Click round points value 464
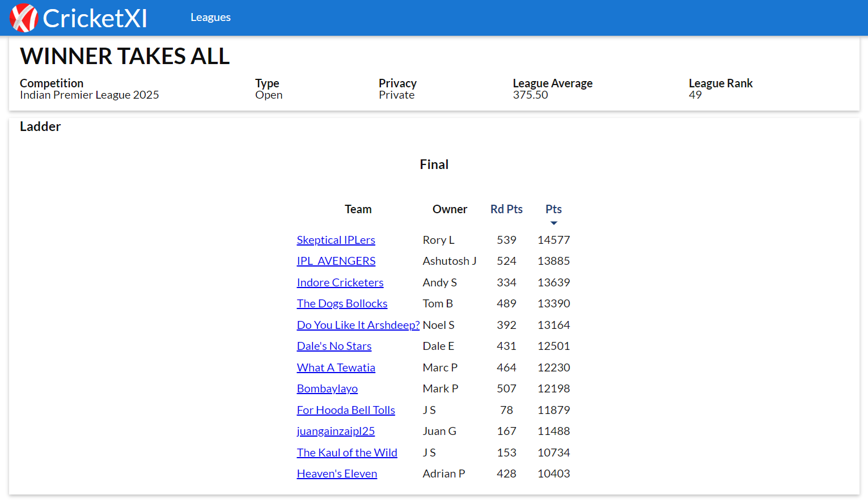Screen dimensions: 868x503 (x=506, y=367)
